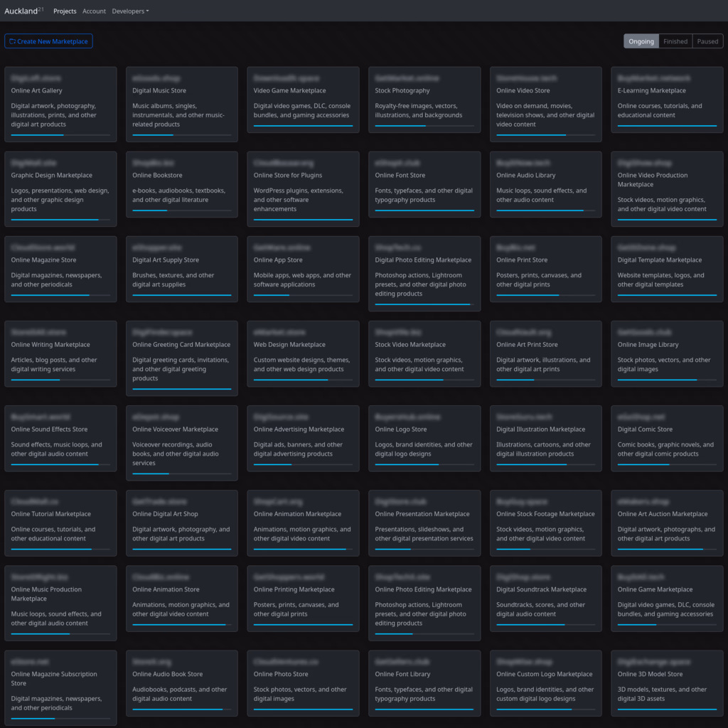
Task: Select the Online Greeting Card Marketplace
Action: (x=181, y=358)
